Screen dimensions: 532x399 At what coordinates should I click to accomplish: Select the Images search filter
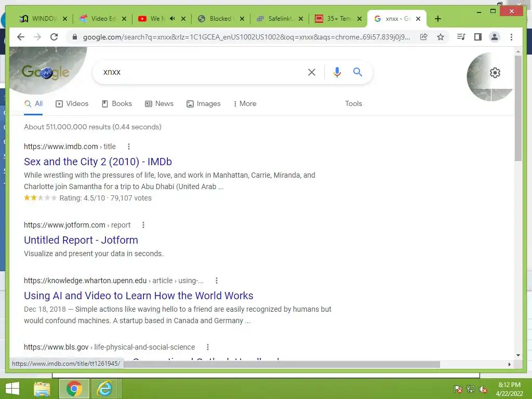(204, 103)
